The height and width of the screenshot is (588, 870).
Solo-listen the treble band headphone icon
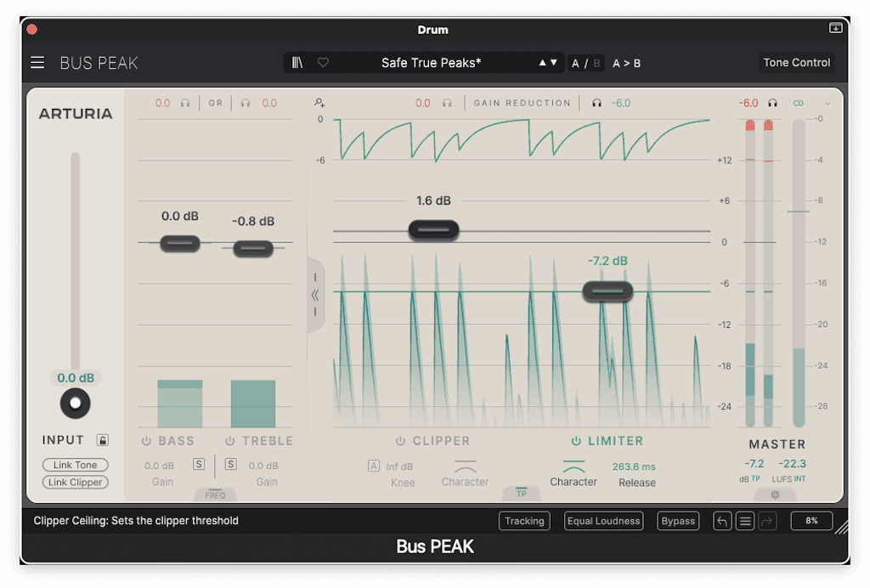click(246, 103)
